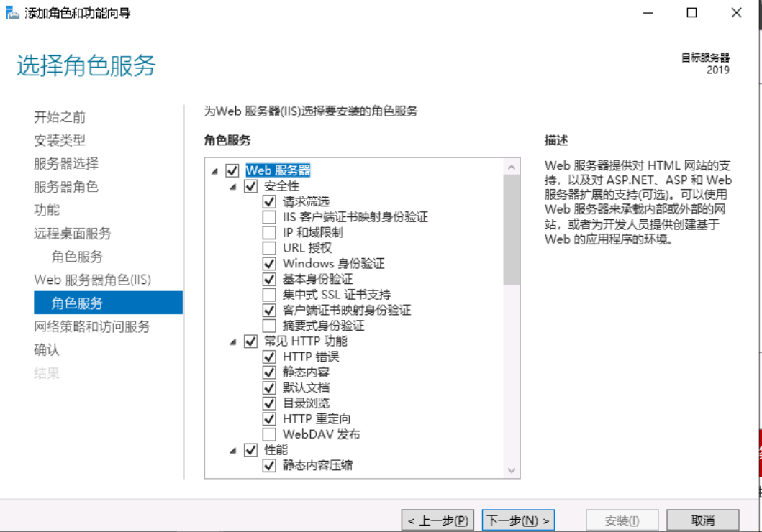The width and height of the screenshot is (762, 532).
Task: Toggle the 安全性 checkbox
Action: pos(250,186)
